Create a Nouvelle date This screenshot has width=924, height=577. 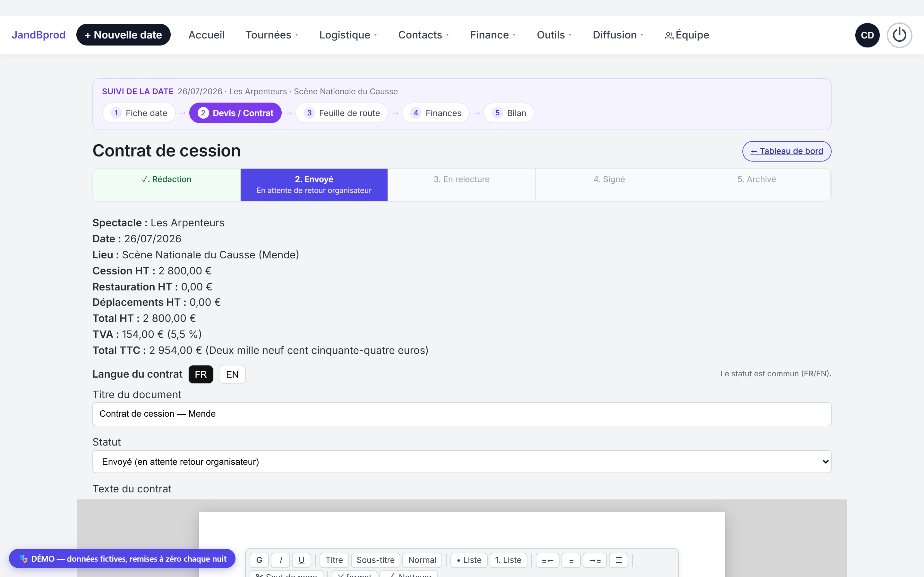click(x=123, y=35)
